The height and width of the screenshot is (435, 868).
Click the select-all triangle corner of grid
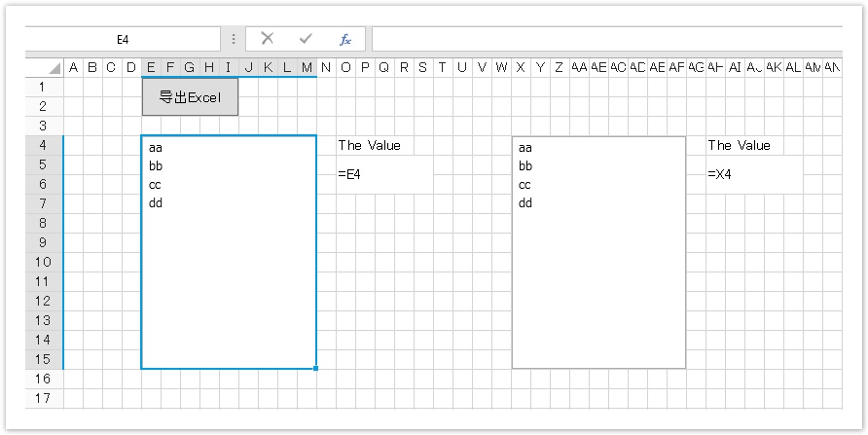tap(54, 68)
